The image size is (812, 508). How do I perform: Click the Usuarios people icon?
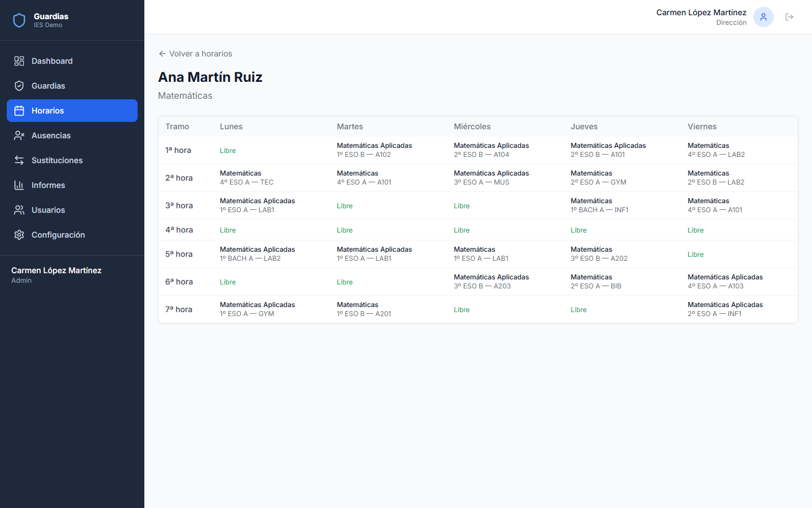19,210
